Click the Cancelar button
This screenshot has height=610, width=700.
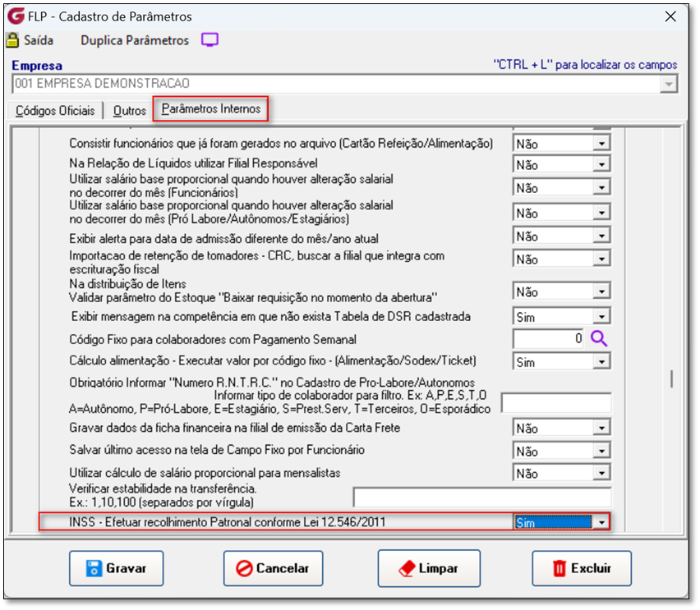pos(274,568)
